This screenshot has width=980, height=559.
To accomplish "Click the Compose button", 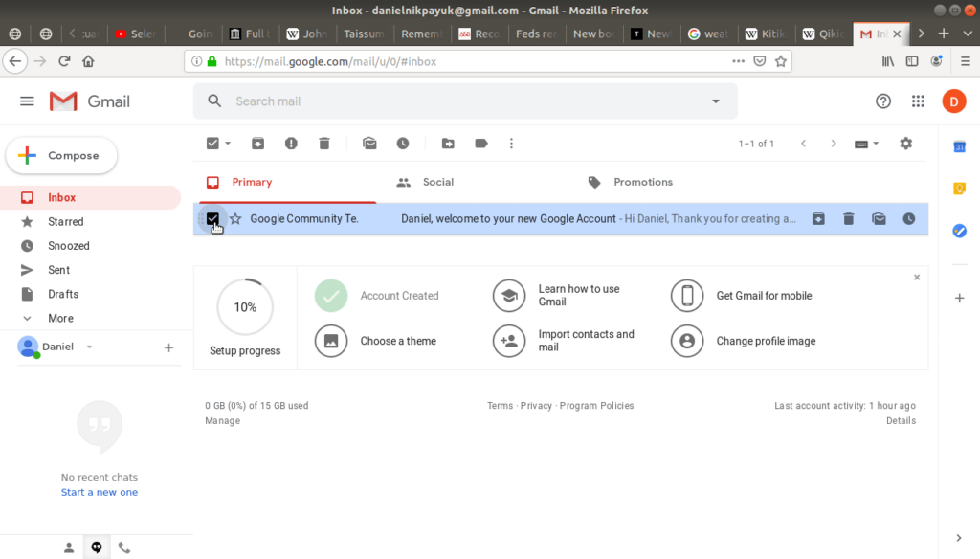I will 61,156.
